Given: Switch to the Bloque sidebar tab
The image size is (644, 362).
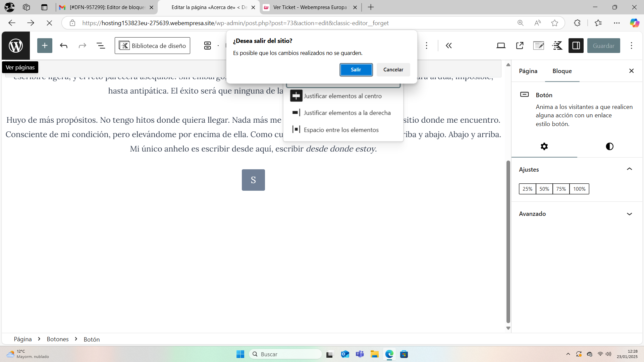Looking at the screenshot, I should (562, 71).
